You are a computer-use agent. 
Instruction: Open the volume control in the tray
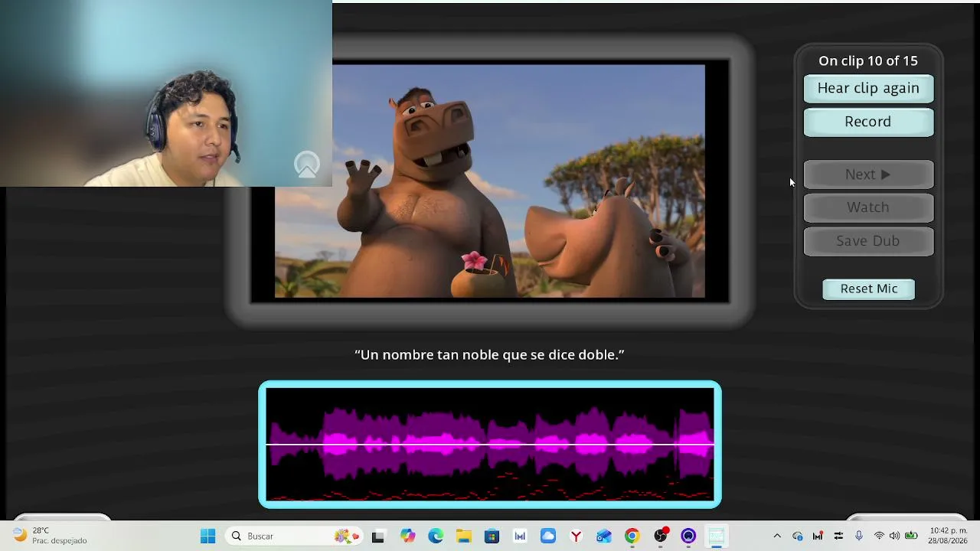[x=894, y=536]
